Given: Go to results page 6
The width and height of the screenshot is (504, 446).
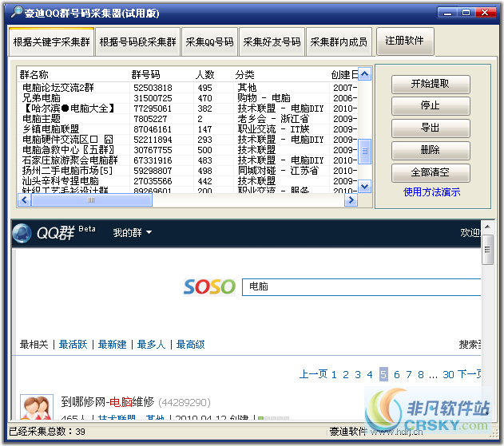Looking at the screenshot, I should 397,374.
